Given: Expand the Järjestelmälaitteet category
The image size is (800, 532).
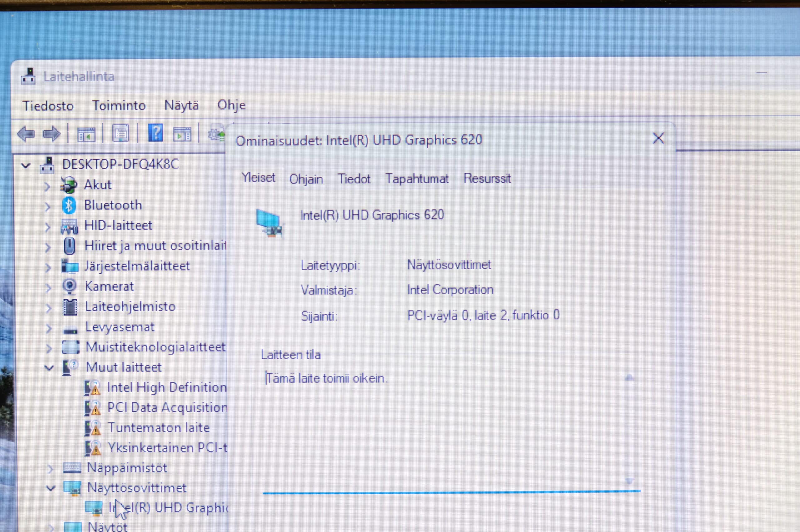Looking at the screenshot, I should (48, 268).
